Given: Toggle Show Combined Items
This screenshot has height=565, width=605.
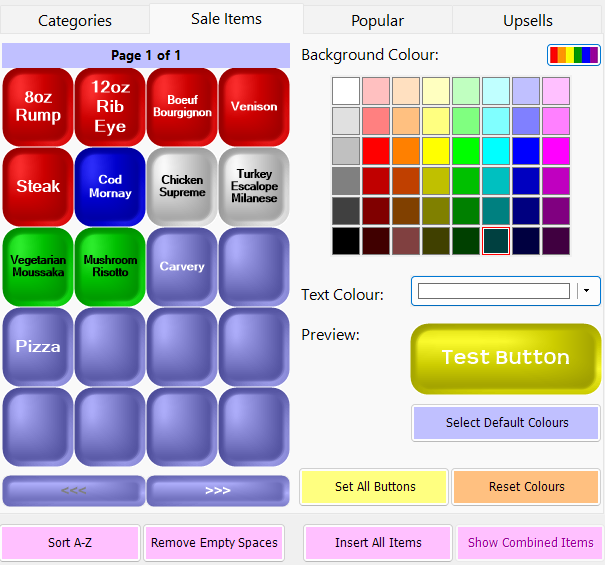Looking at the screenshot, I should 530,542.
